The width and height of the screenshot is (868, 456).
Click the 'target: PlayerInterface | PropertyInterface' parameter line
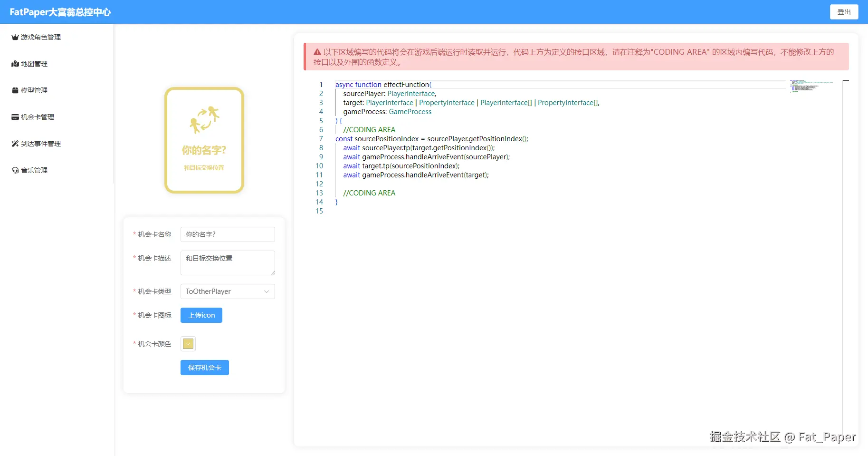click(x=471, y=103)
